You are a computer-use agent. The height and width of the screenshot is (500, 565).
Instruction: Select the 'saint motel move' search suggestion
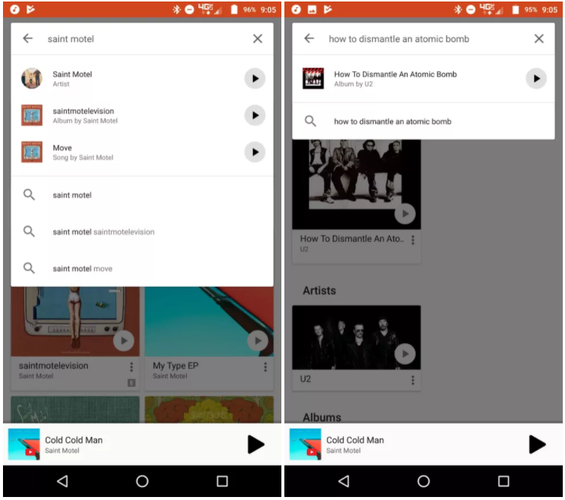(x=142, y=268)
